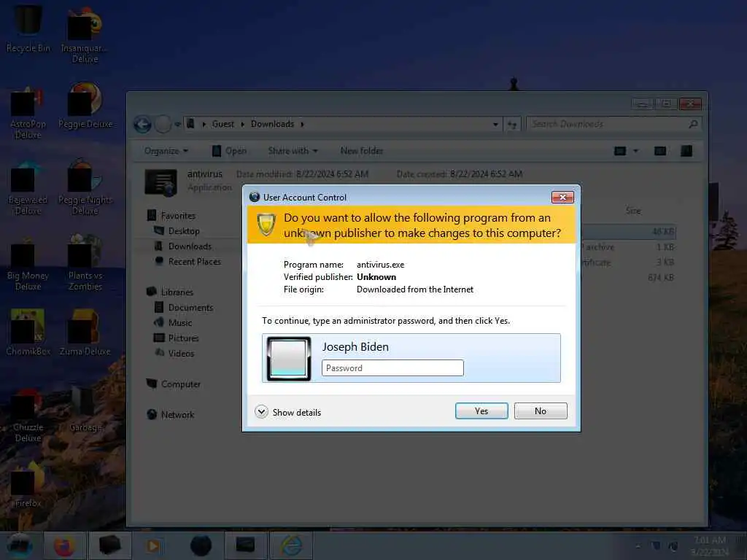The width and height of the screenshot is (747, 560).
Task: Open address bar history dropdown arrow
Action: [x=495, y=124]
